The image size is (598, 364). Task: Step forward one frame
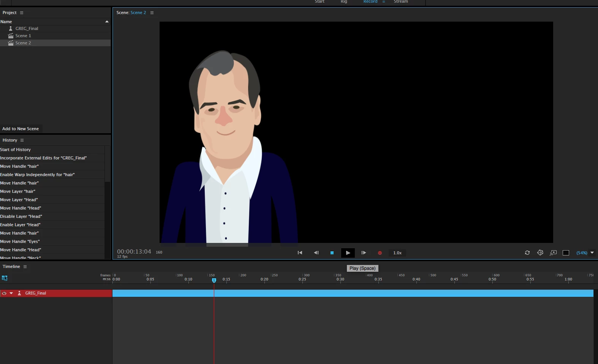pos(364,253)
